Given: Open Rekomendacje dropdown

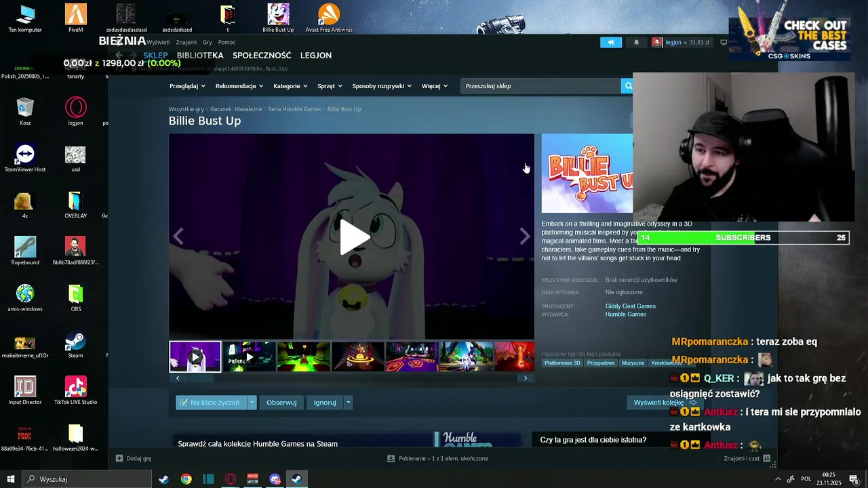Looking at the screenshot, I should click(239, 86).
